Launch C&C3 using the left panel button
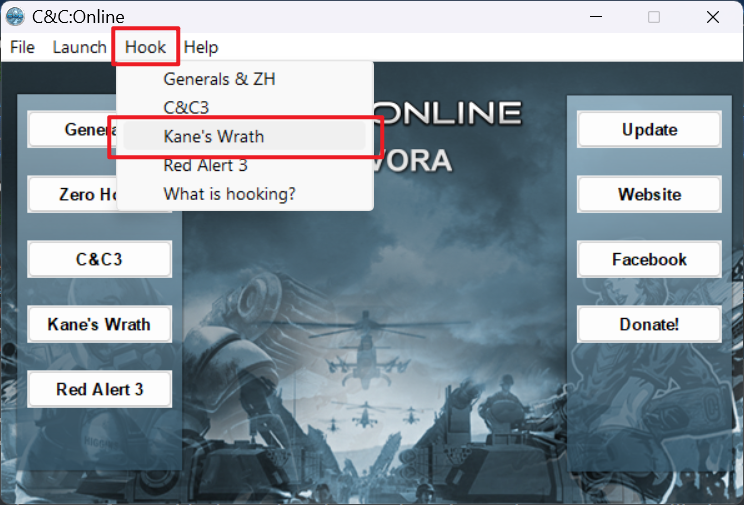The width and height of the screenshot is (744, 505). [x=99, y=259]
